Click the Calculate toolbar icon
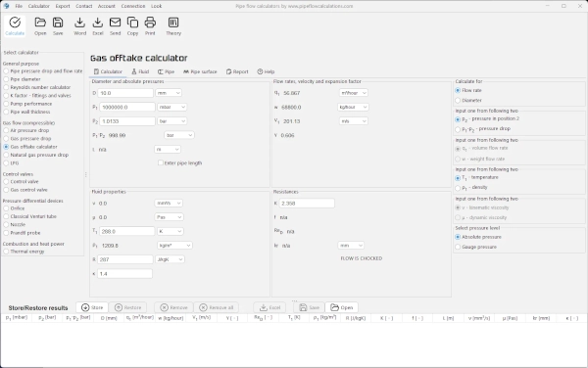This screenshot has width=588, height=368. 15,26
